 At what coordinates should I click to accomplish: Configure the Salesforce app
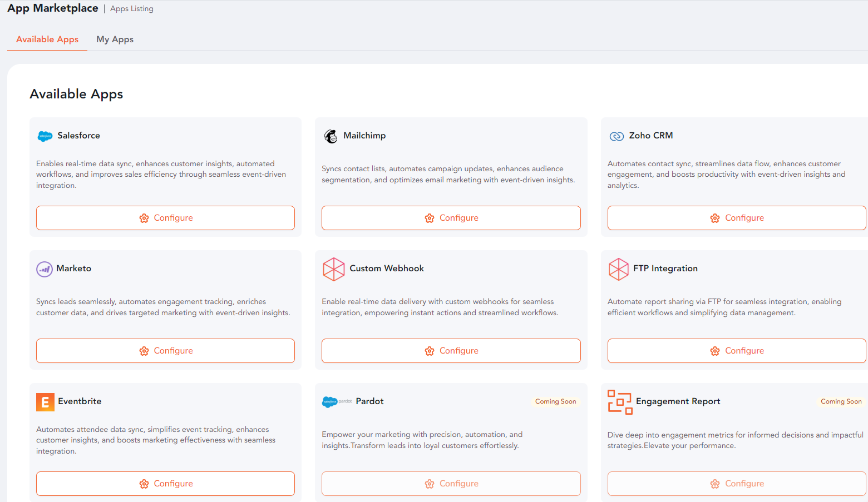tap(165, 218)
